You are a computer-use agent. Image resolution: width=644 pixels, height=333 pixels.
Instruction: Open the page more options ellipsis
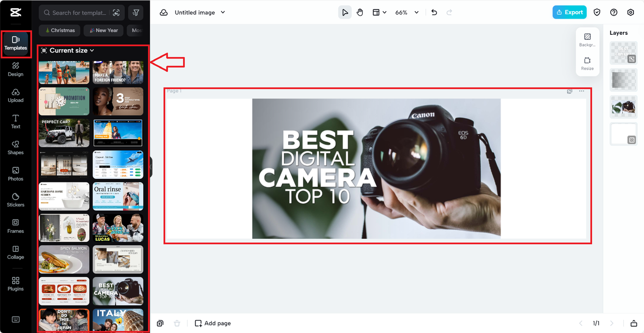582,91
